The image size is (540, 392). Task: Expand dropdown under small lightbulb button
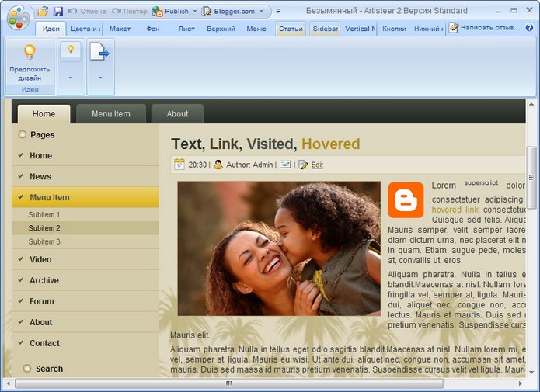(71, 78)
